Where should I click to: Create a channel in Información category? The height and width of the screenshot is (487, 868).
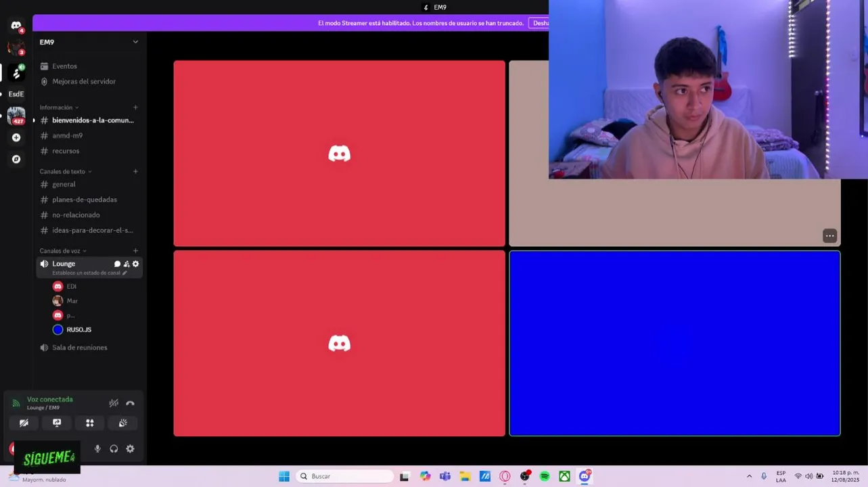[x=135, y=108]
